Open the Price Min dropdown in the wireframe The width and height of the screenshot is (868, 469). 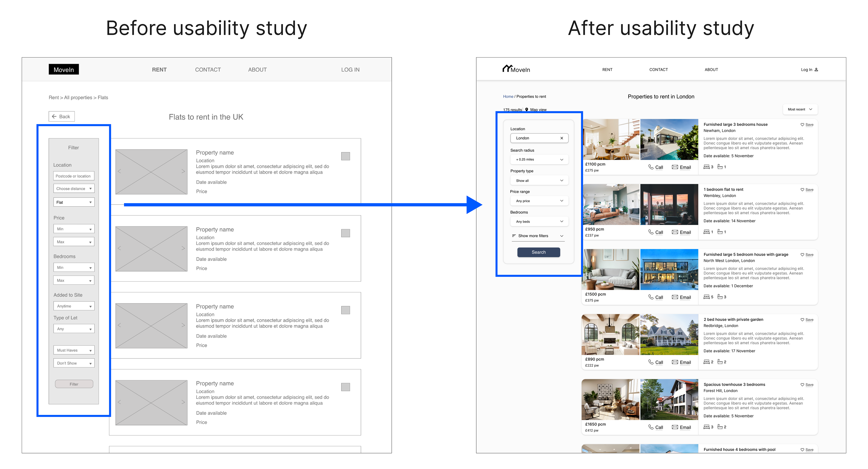pyautogui.click(x=74, y=229)
